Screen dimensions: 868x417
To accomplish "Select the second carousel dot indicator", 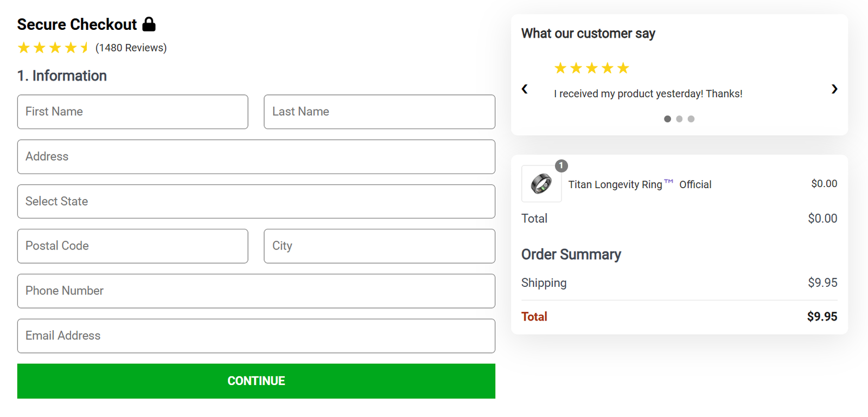I will pos(679,119).
